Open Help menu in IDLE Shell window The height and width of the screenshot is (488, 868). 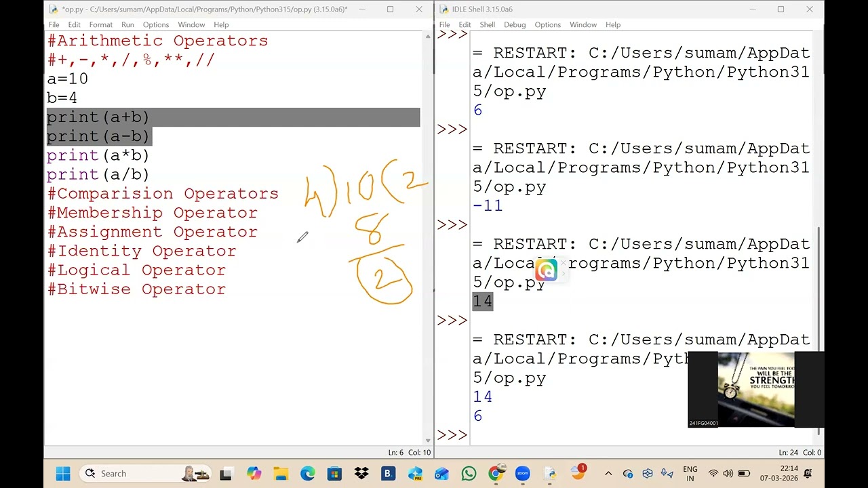(x=613, y=24)
